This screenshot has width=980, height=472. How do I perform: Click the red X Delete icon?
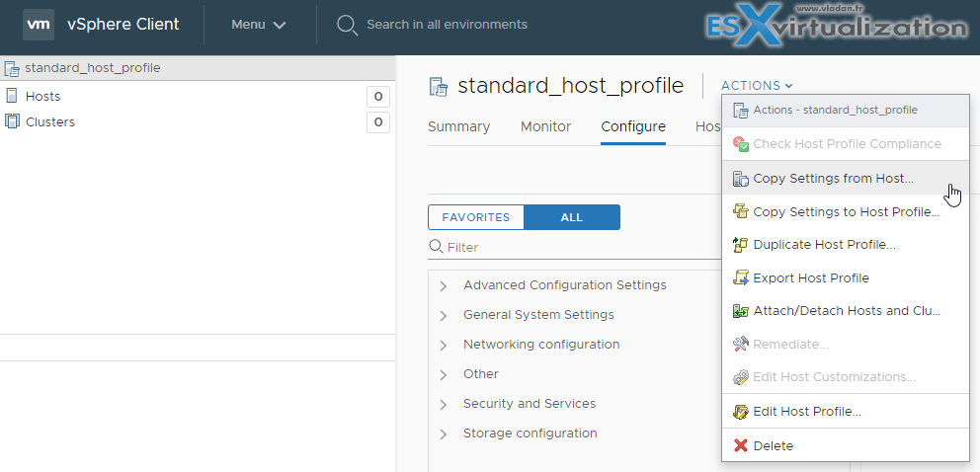coord(741,445)
